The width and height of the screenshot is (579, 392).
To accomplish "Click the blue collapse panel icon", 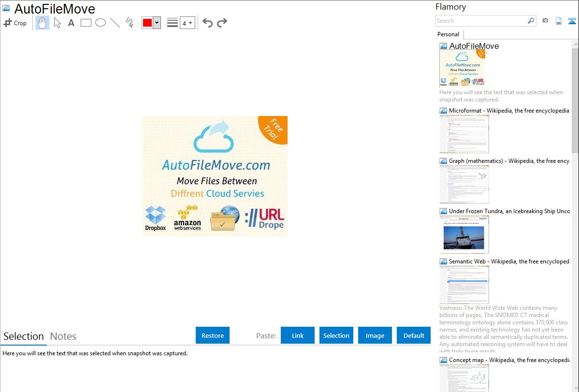I will 572,21.
